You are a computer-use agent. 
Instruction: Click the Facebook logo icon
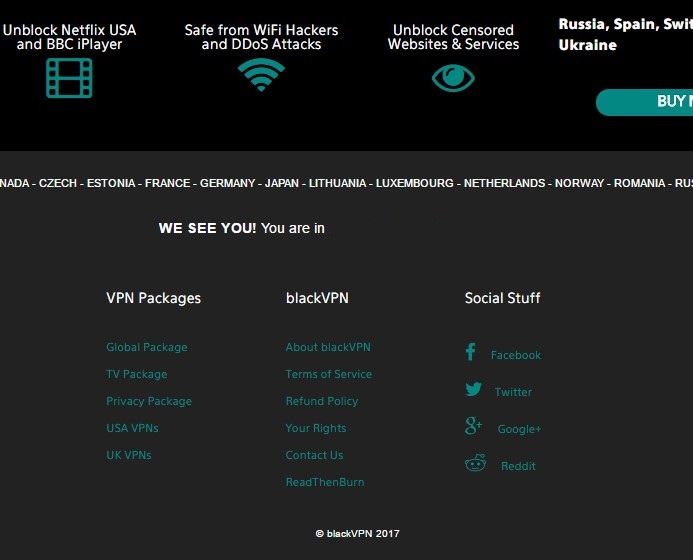470,352
